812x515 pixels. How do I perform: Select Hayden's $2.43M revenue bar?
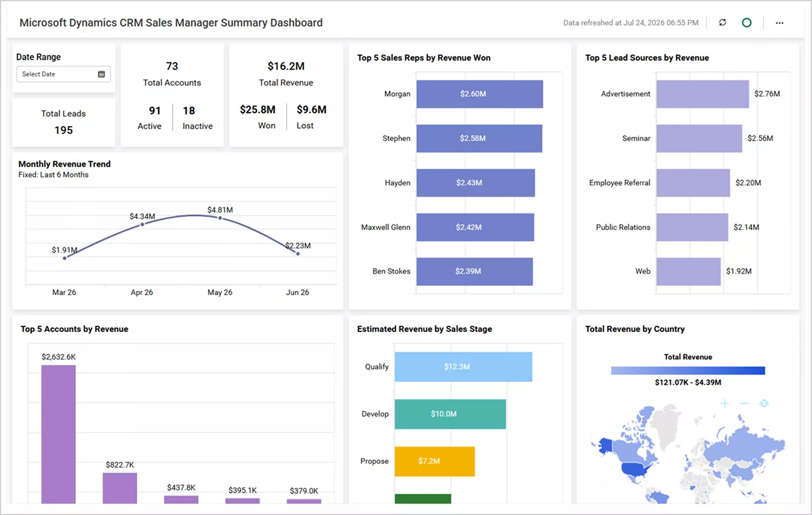click(x=475, y=183)
